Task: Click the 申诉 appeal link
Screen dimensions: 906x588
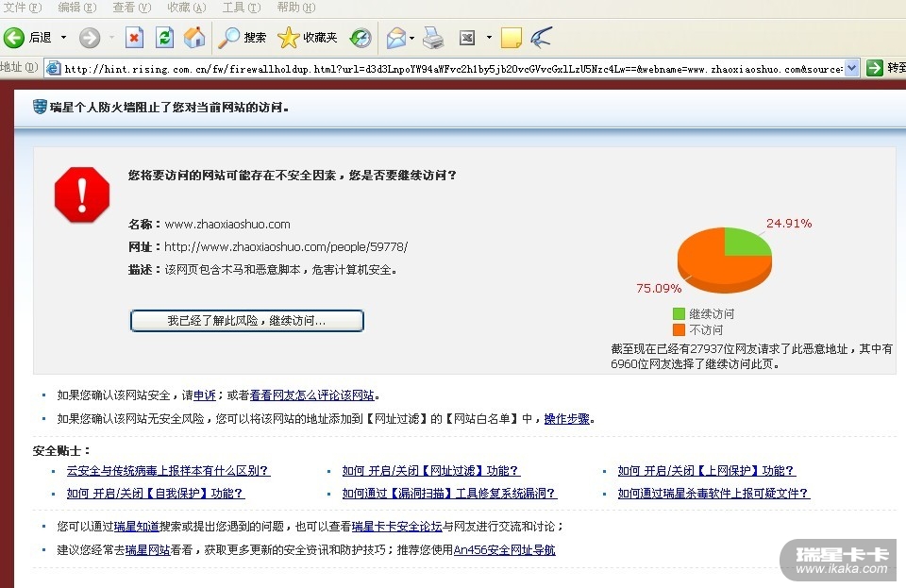Action: pyautogui.click(x=205, y=395)
